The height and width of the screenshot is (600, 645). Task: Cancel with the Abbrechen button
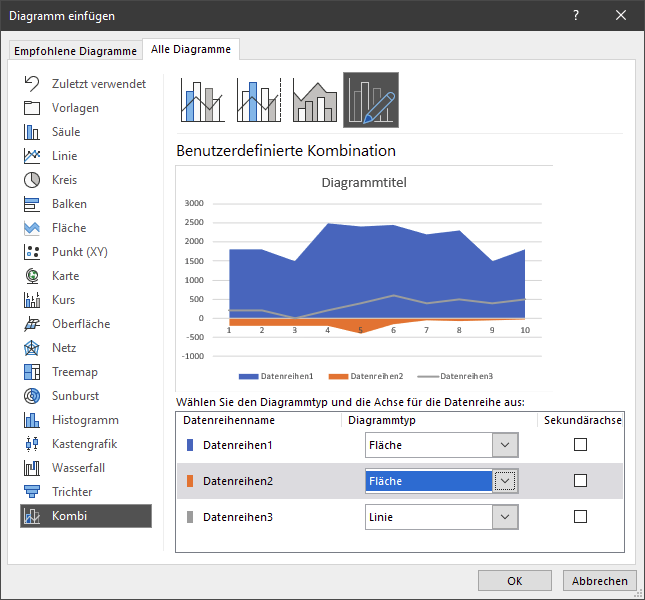tap(599, 581)
